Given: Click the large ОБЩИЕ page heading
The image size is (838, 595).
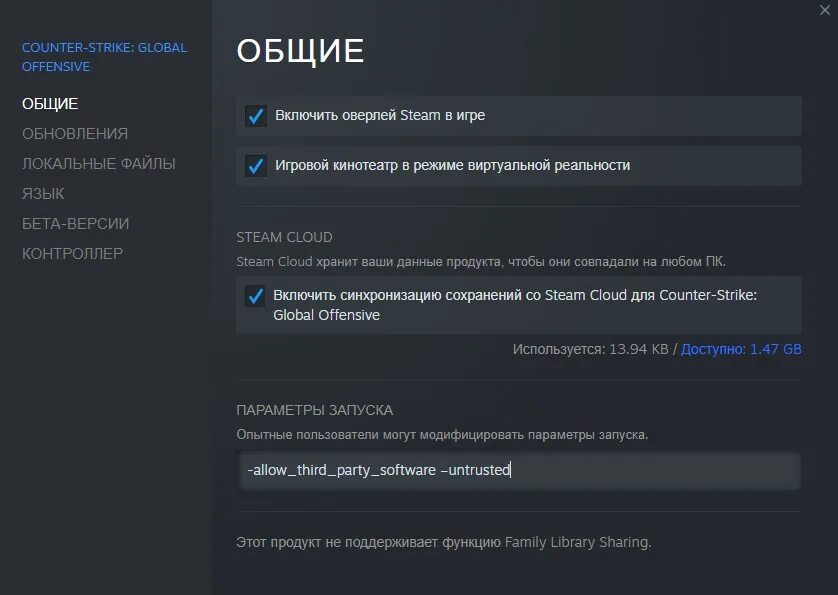Looking at the screenshot, I should point(300,51).
